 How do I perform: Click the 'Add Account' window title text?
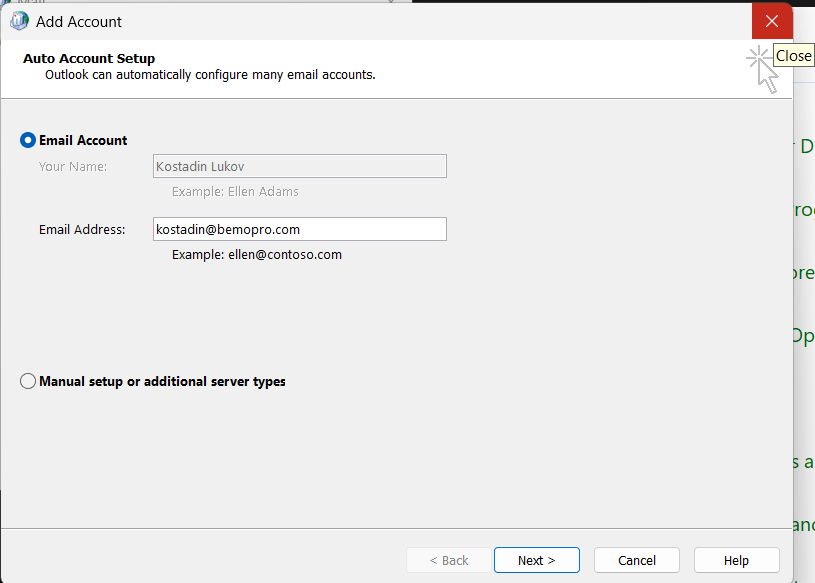tap(78, 22)
